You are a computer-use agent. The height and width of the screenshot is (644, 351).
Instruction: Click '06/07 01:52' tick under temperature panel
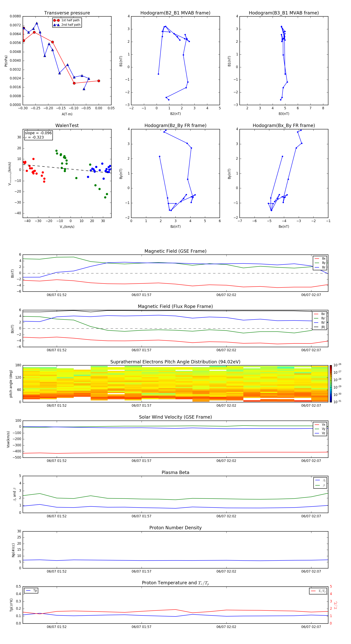coord(57,627)
